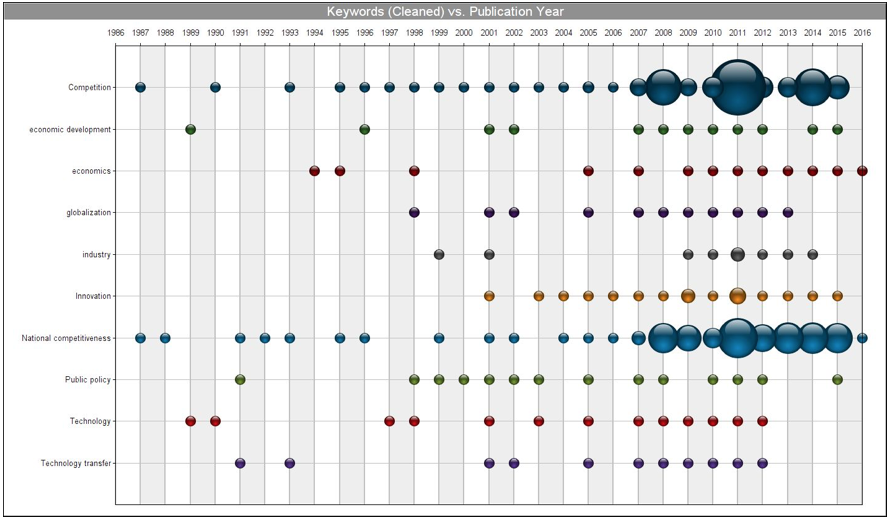Select the economics row label
Image resolution: width=893 pixels, height=521 pixels.
(x=91, y=171)
